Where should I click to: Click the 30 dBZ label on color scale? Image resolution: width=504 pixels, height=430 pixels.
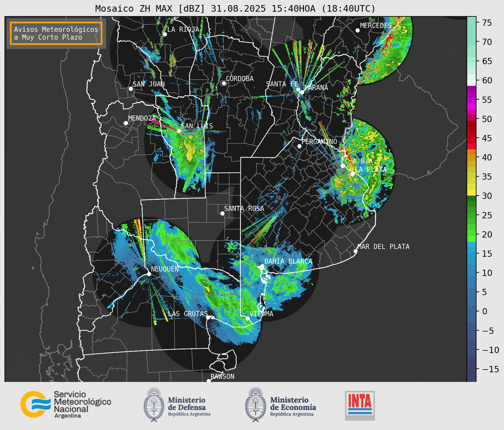click(487, 196)
